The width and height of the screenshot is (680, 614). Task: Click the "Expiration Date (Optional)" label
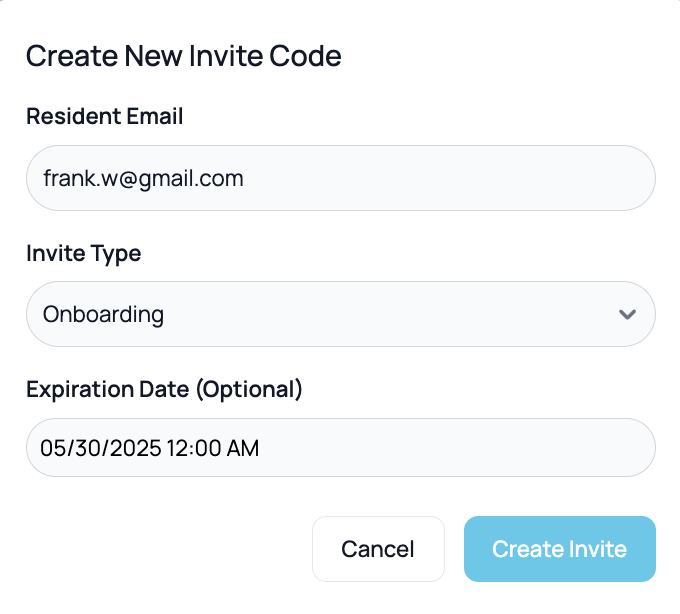point(164,389)
